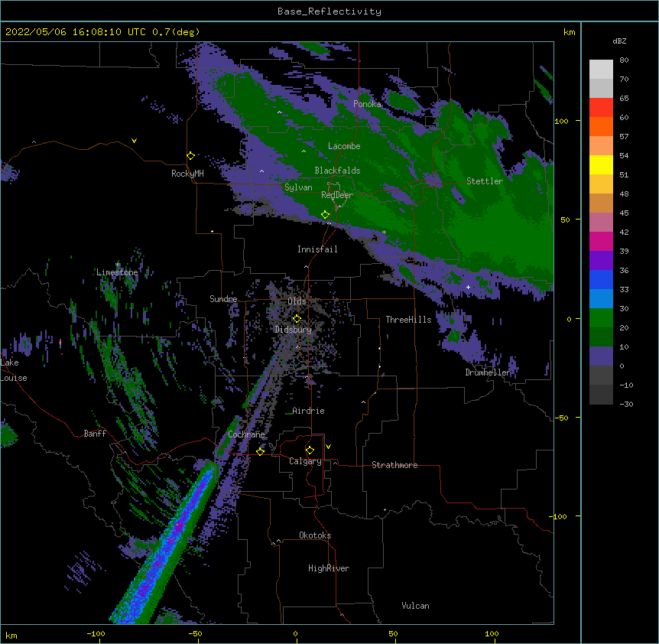Click the Vulcan town label

click(415, 606)
